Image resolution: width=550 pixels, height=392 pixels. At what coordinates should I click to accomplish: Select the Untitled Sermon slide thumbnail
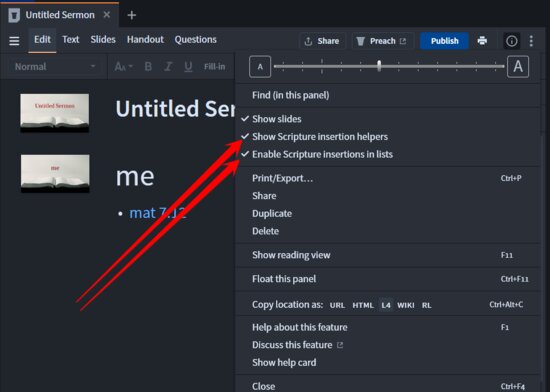point(55,113)
